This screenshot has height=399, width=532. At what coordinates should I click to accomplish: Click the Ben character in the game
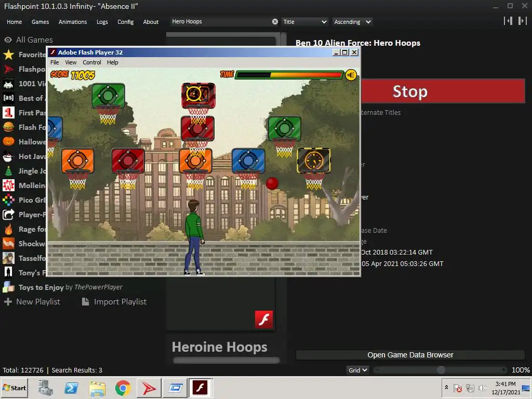194,237
